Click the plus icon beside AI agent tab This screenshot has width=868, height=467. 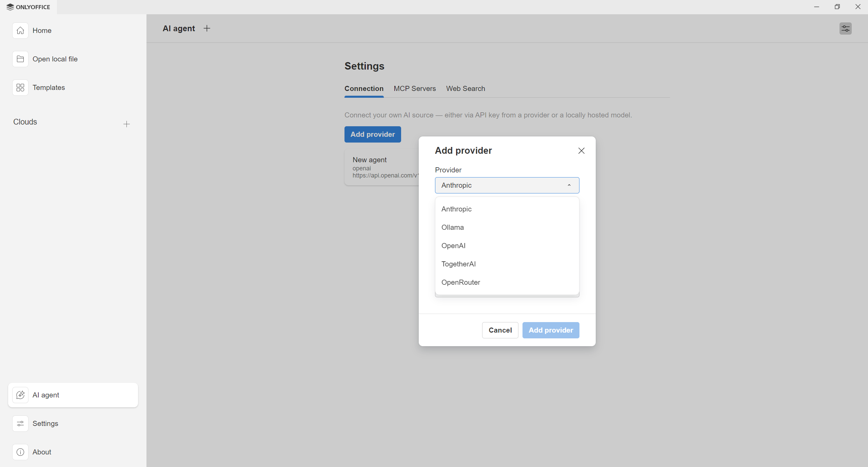tap(207, 28)
